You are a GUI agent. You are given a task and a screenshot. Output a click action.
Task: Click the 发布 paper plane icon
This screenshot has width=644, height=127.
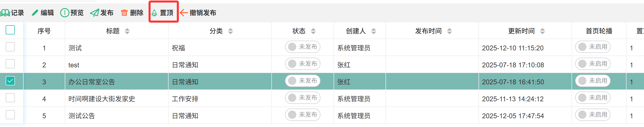click(94, 13)
